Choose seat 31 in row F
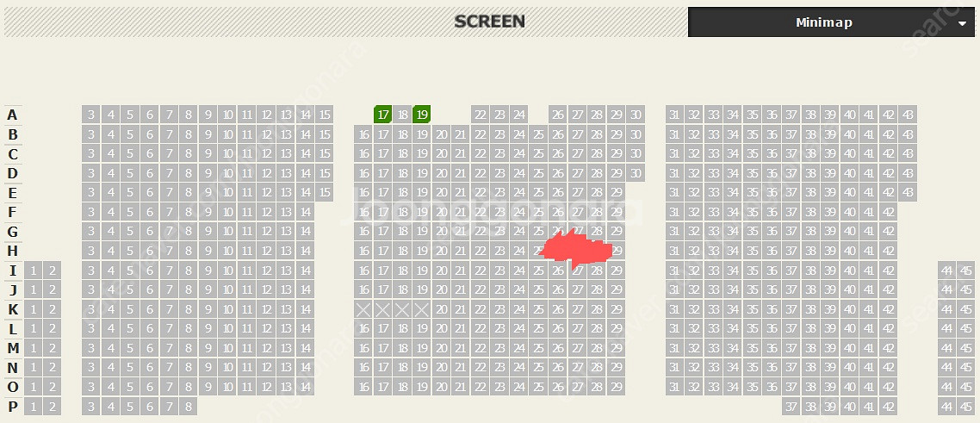The width and height of the screenshot is (980, 423). pyautogui.click(x=673, y=212)
